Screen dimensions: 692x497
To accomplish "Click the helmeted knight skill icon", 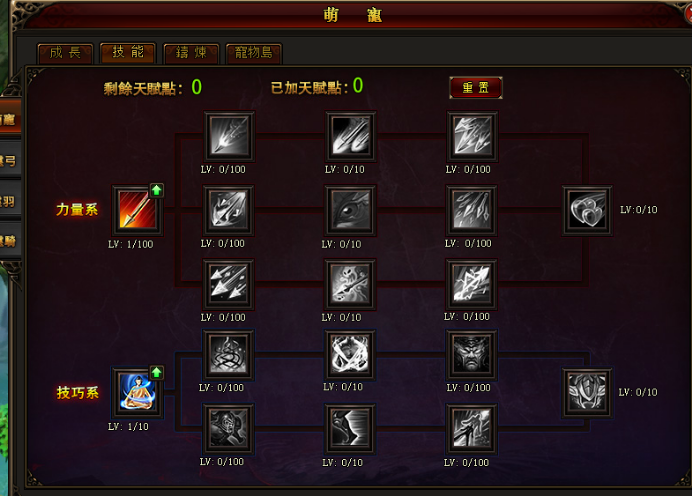I will (x=228, y=428).
